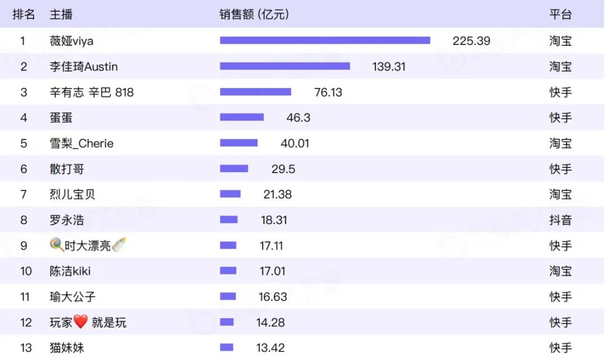The image size is (605, 364).
Task: Click the 平台 column header
Action: pos(560,15)
